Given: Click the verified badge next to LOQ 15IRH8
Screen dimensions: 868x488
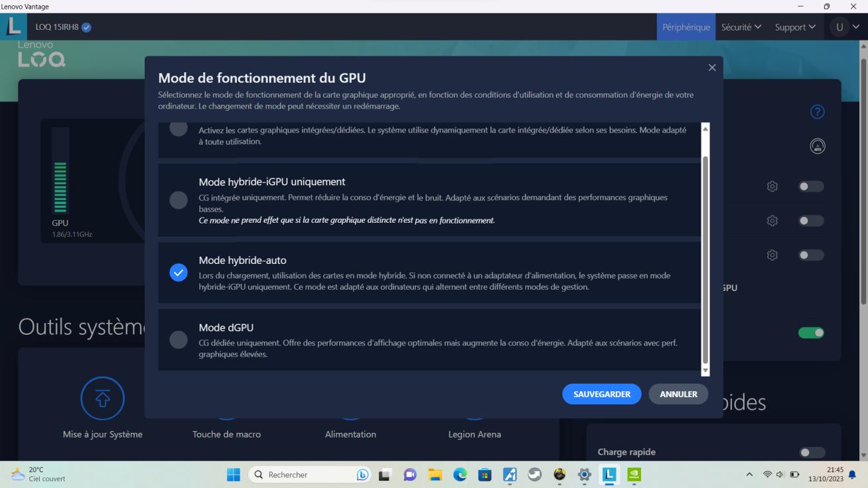Looking at the screenshot, I should point(86,27).
